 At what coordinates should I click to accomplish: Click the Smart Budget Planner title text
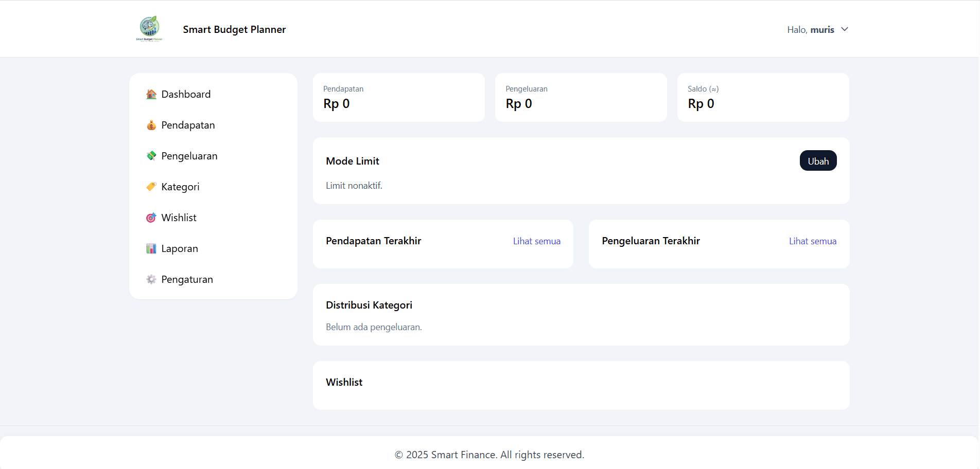point(234,29)
